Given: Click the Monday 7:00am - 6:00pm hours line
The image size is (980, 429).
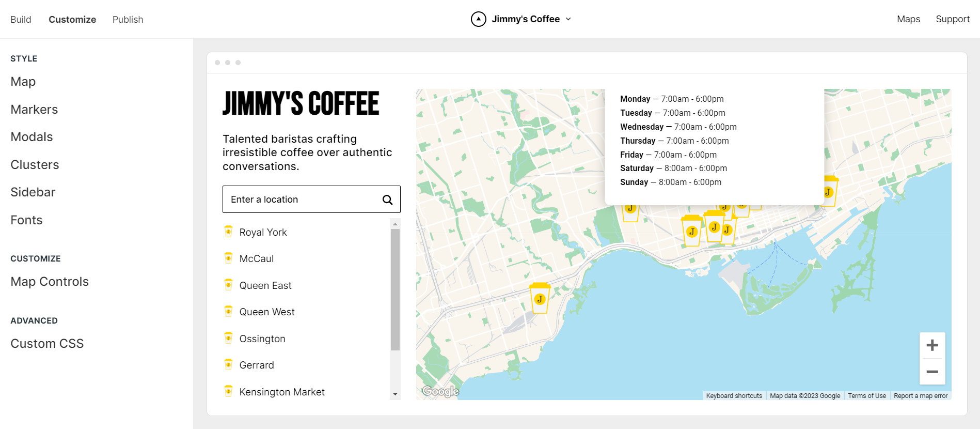Looking at the screenshot, I should click(672, 99).
